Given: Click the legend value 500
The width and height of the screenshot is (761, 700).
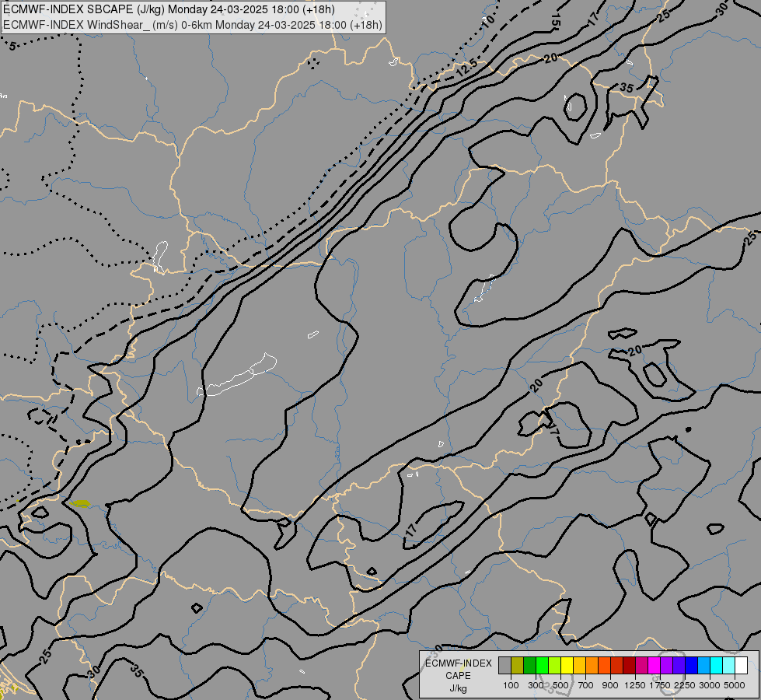Looking at the screenshot, I should click(x=560, y=685).
